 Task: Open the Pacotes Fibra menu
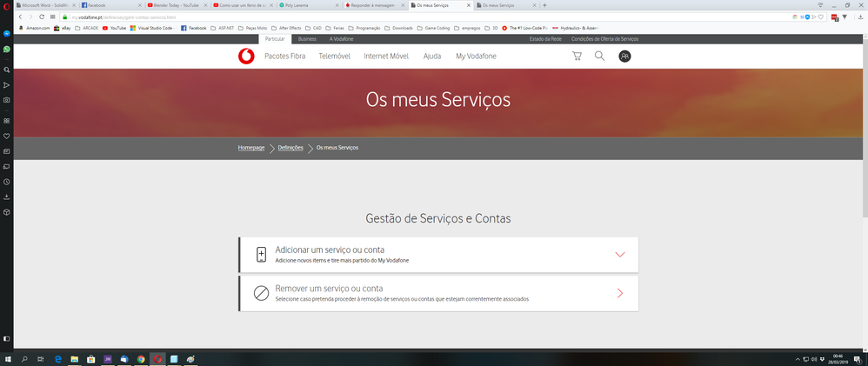[284, 57]
